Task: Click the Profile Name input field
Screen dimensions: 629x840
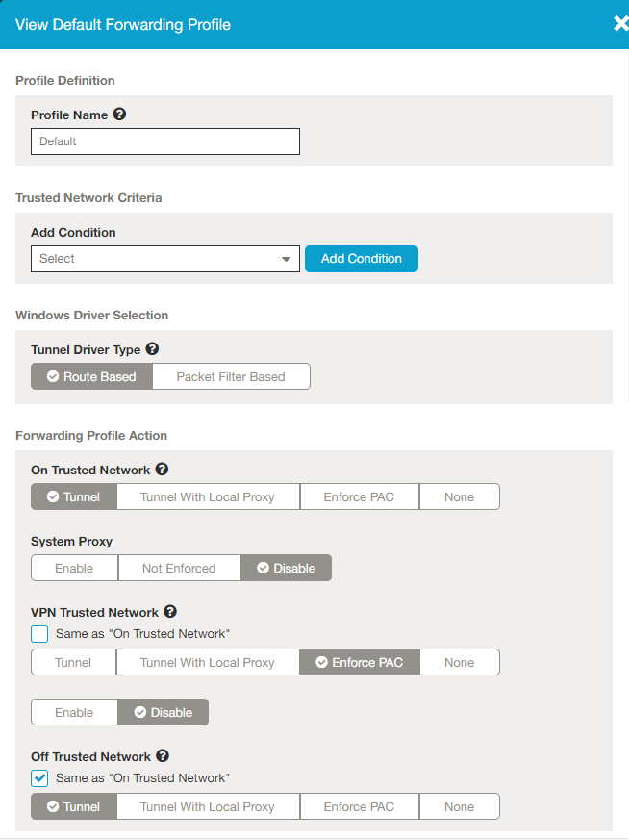Action: (x=164, y=141)
